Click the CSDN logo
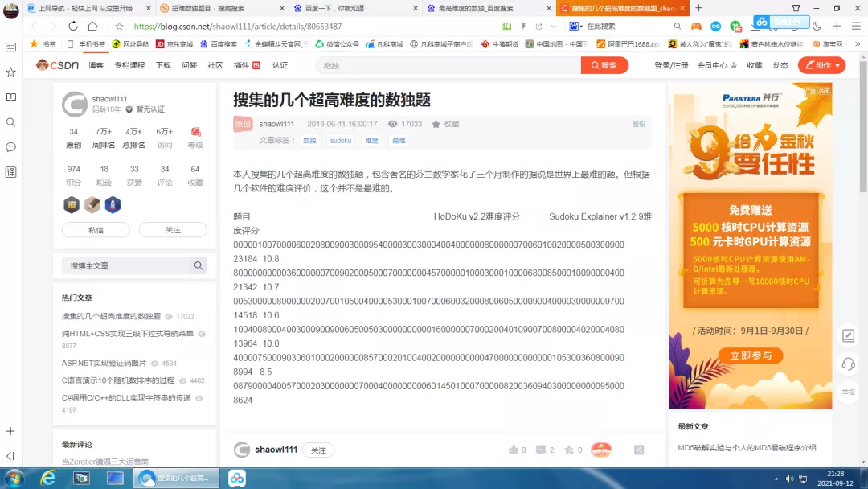The height and width of the screenshot is (489, 868). (58, 65)
